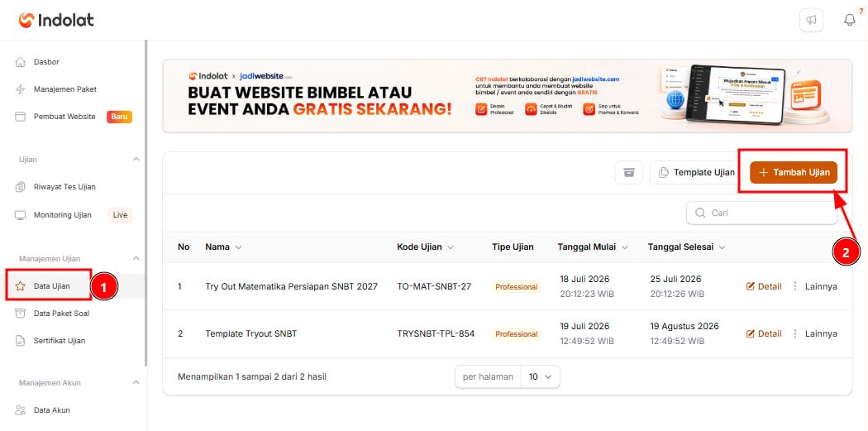Sort by Tanggal Selesai column chevron
Image resolution: width=868 pixels, height=431 pixels.
pyautogui.click(x=722, y=247)
